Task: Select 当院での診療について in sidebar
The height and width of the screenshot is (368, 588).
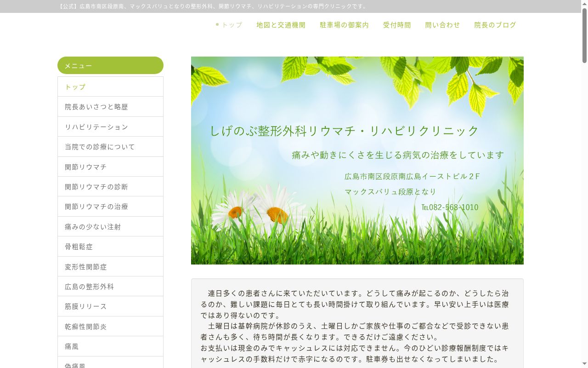Action: pos(110,147)
